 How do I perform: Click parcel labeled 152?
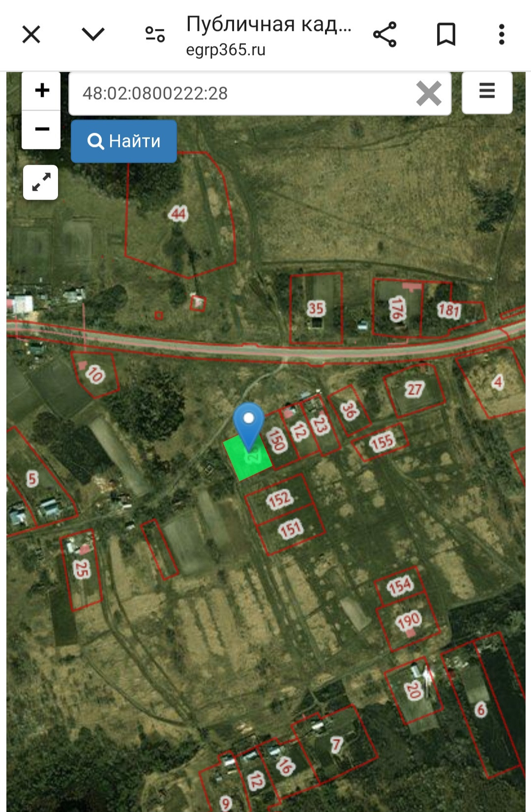(x=279, y=499)
